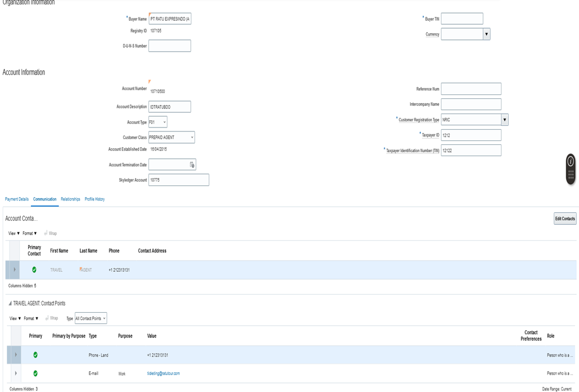
Task: Expand the E-mail contact point row
Action: [16, 373]
